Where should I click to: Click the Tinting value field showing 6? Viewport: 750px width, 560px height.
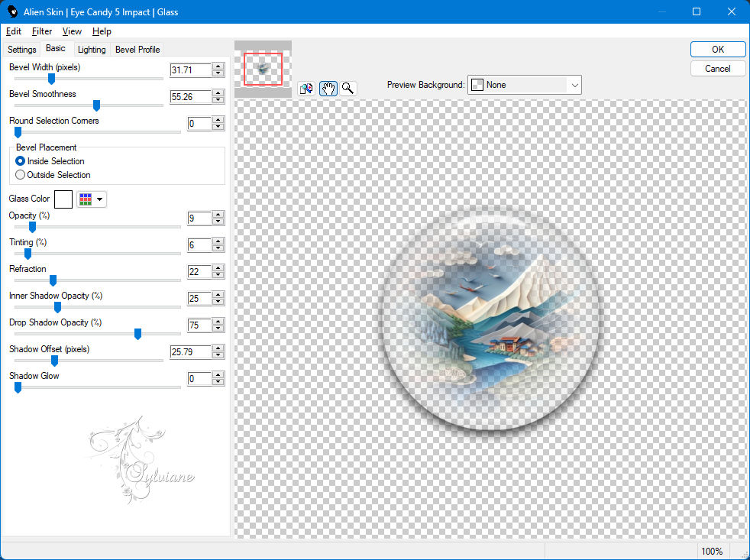(199, 245)
